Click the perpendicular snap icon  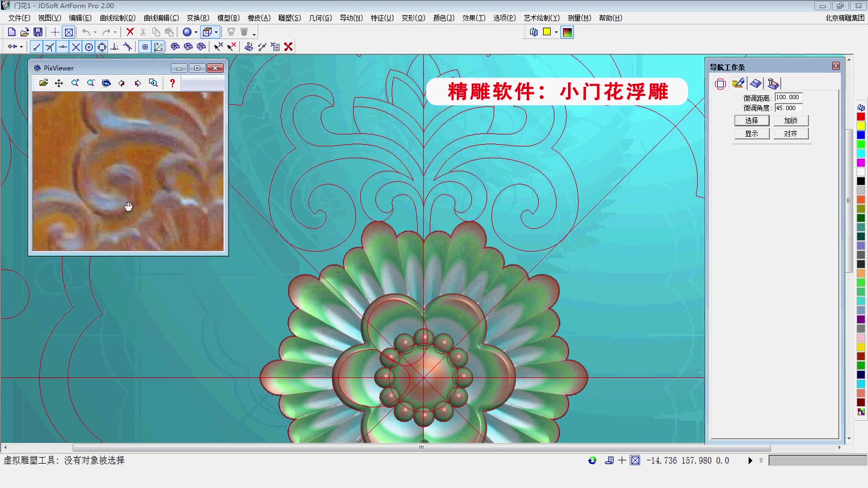click(115, 47)
